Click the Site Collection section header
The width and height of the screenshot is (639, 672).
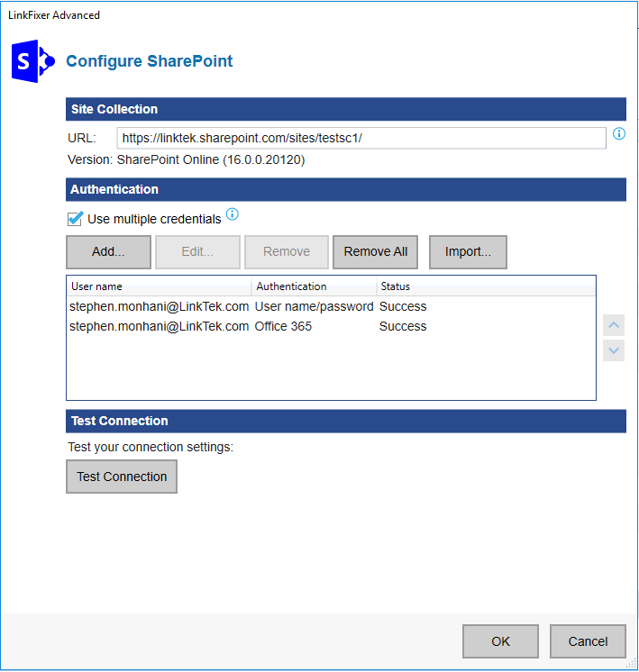tap(346, 109)
